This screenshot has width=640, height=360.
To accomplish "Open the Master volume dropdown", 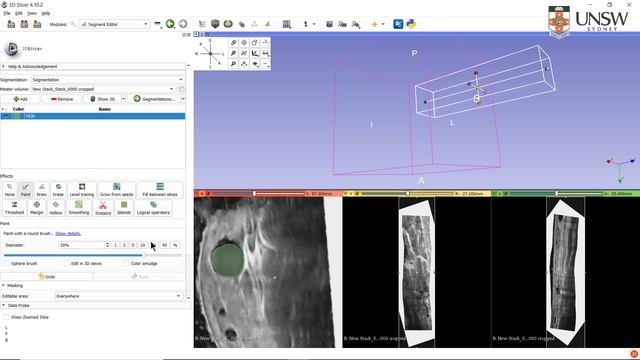I will [104, 89].
